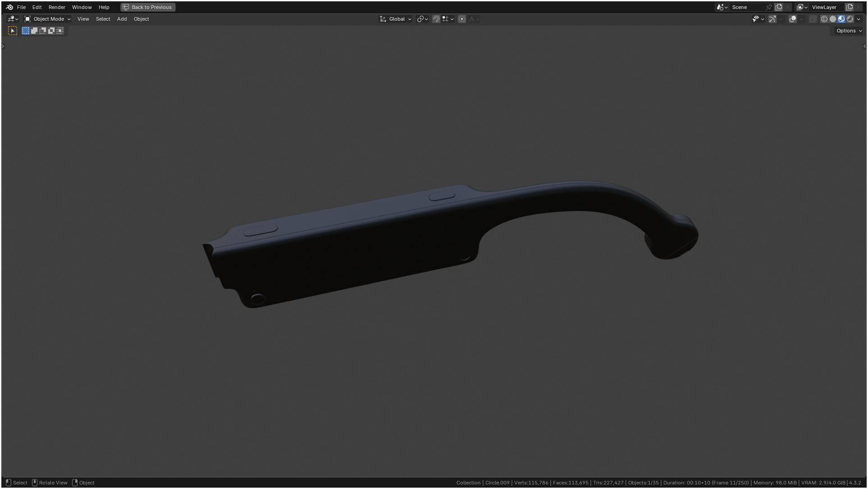Click the version 4.3.2 label
This screenshot has height=489, width=868.
point(855,483)
